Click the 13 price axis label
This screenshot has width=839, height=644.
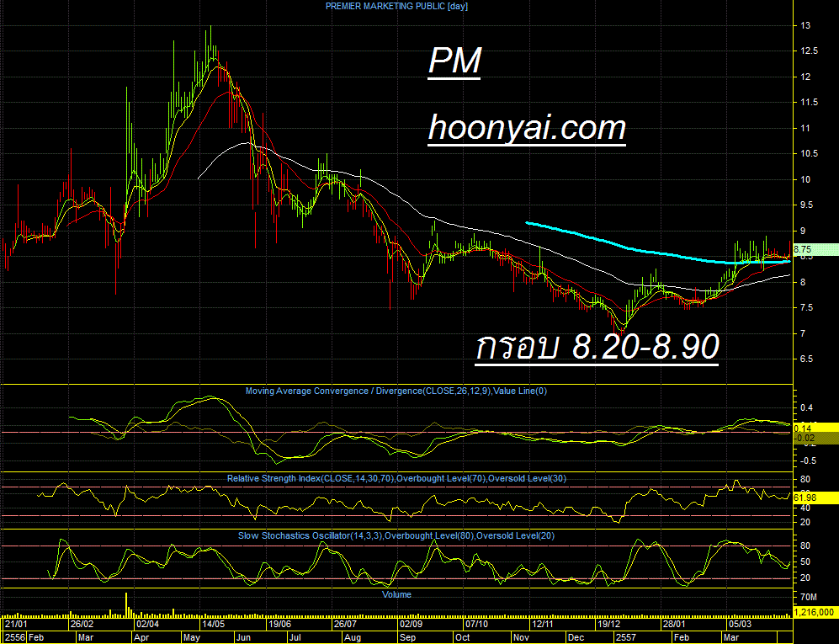(x=804, y=25)
